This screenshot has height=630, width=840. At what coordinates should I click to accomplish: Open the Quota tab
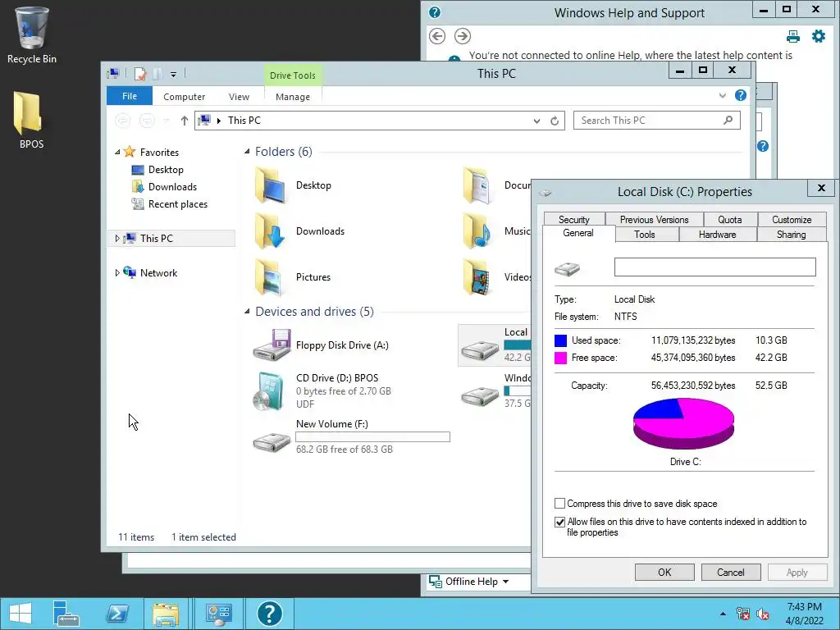pos(729,220)
